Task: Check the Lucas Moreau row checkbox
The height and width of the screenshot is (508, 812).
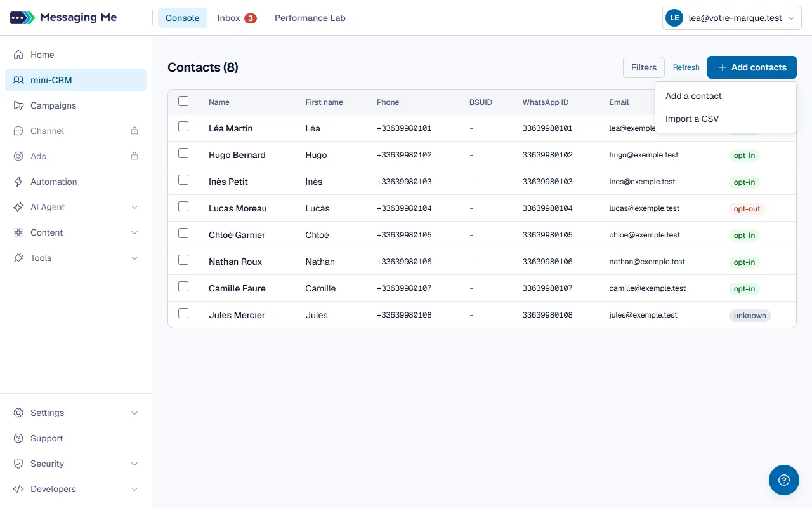Action: click(x=183, y=206)
